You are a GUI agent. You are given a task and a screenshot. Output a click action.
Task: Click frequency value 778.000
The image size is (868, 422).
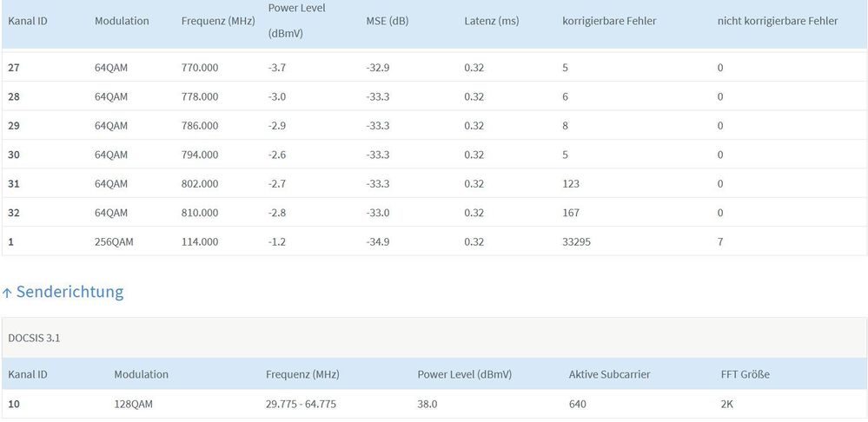click(200, 96)
